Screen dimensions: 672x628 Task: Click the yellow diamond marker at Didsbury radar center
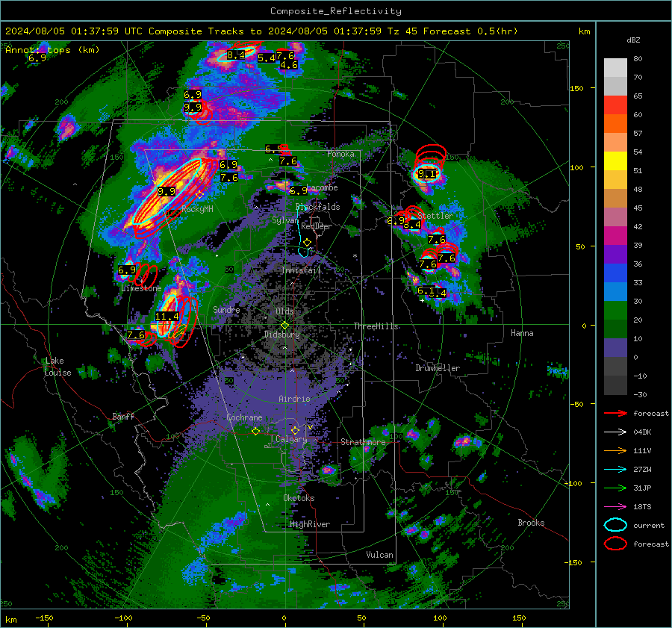coord(284,326)
